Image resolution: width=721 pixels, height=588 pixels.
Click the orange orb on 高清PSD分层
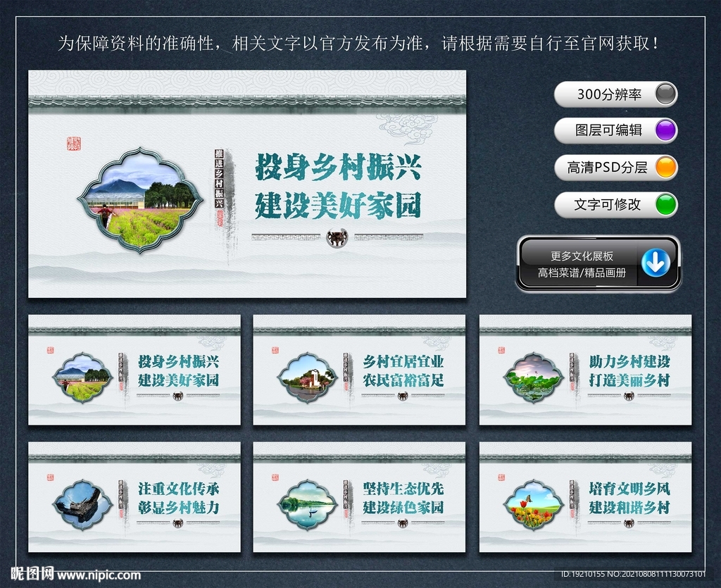[665, 168]
